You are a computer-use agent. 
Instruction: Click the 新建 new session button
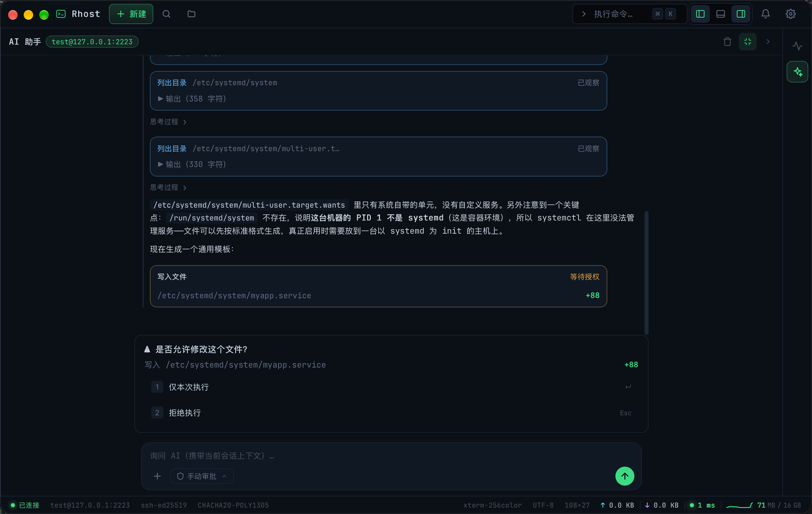pyautogui.click(x=131, y=14)
